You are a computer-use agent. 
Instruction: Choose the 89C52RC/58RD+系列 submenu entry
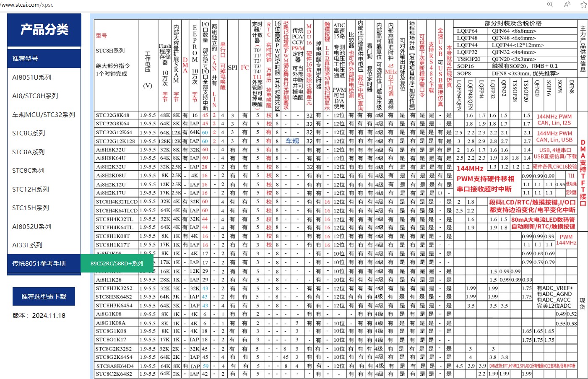tap(117, 263)
